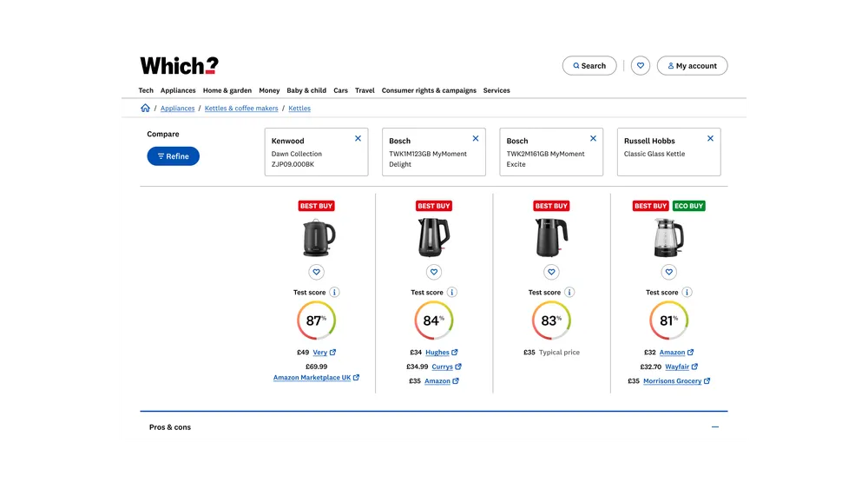The width and height of the screenshot is (868, 489).
Task: Toggle heart on Russell Hobbs glass kettle
Action: coord(668,272)
